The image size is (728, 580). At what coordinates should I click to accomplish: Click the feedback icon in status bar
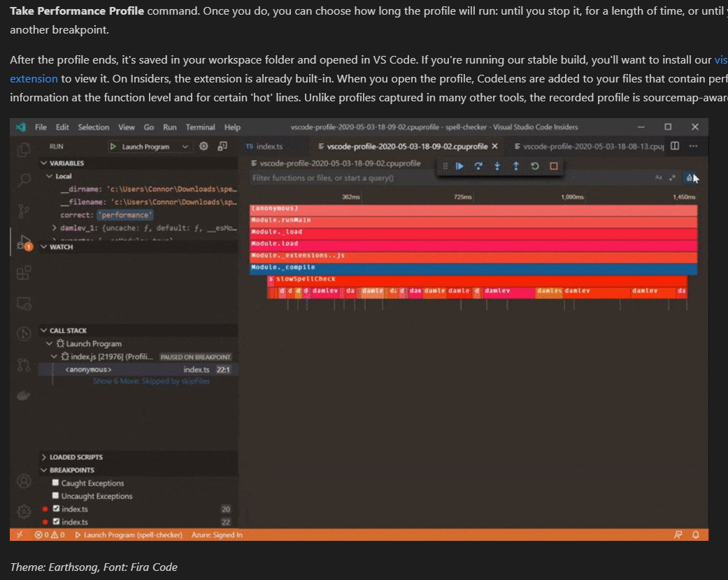pyautogui.click(x=678, y=535)
